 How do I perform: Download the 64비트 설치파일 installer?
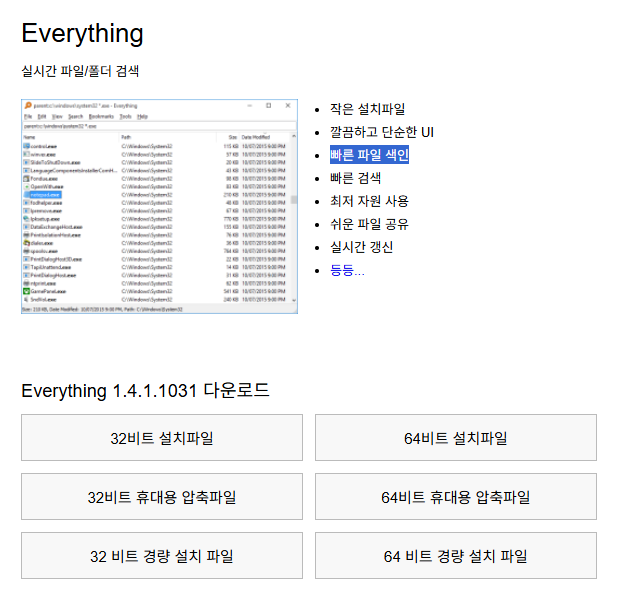click(455, 438)
